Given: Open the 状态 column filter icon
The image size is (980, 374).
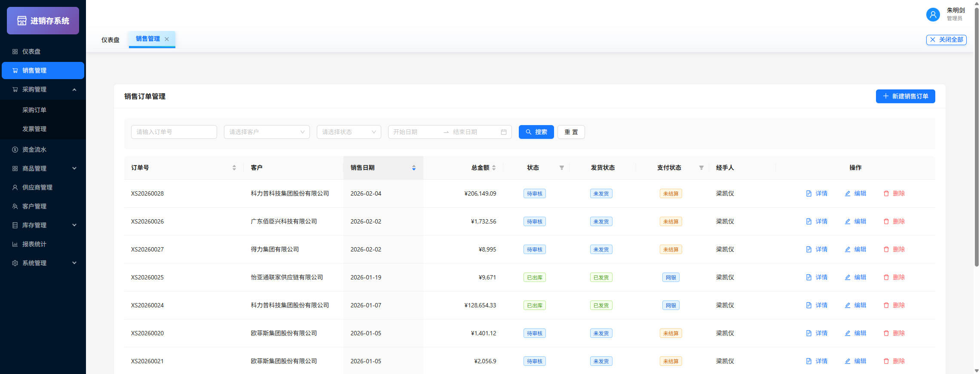Looking at the screenshot, I should pos(562,168).
